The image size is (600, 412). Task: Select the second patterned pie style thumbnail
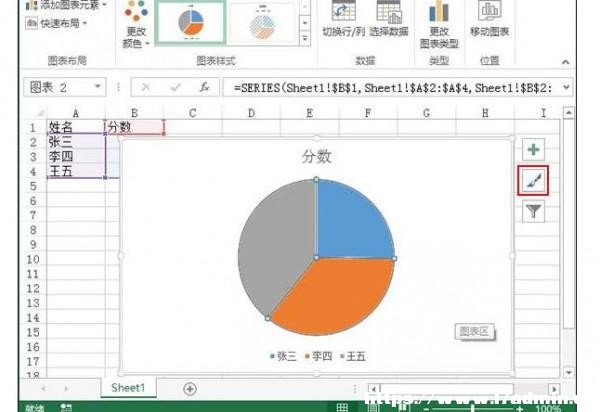262,24
